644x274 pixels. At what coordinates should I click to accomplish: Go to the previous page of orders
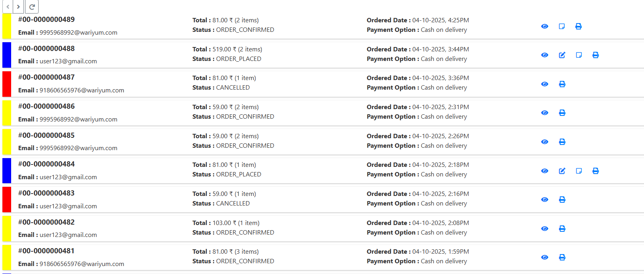[x=8, y=7]
